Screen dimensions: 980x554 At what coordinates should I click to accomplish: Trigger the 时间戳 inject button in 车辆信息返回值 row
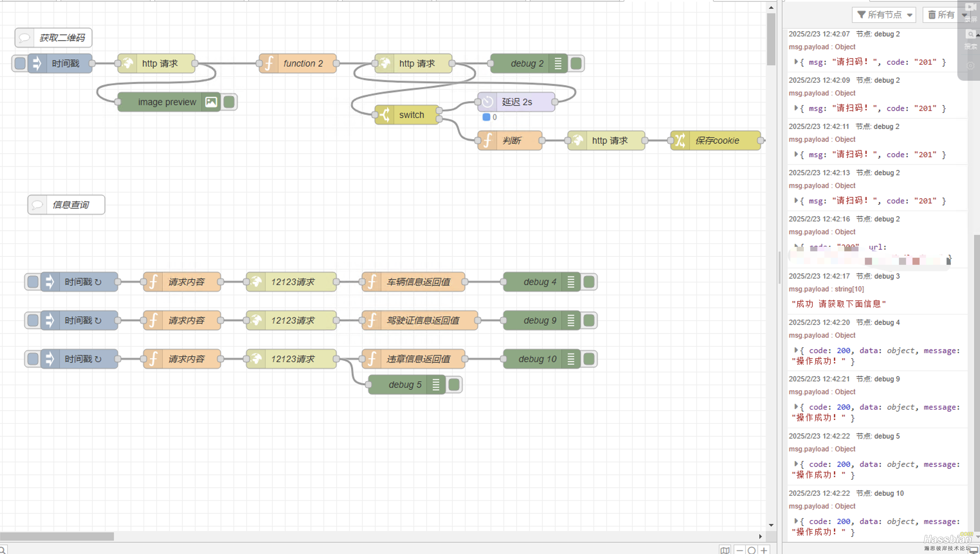coord(33,282)
